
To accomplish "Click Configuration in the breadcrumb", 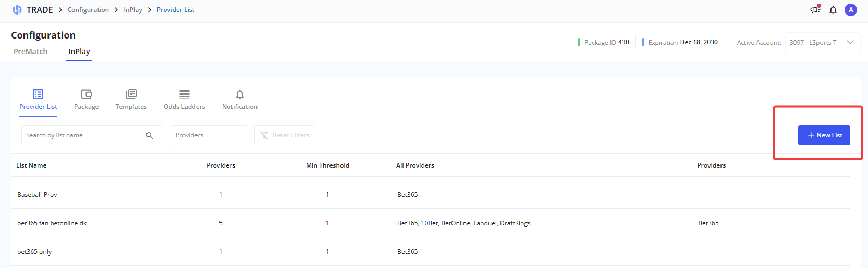I will coord(88,10).
